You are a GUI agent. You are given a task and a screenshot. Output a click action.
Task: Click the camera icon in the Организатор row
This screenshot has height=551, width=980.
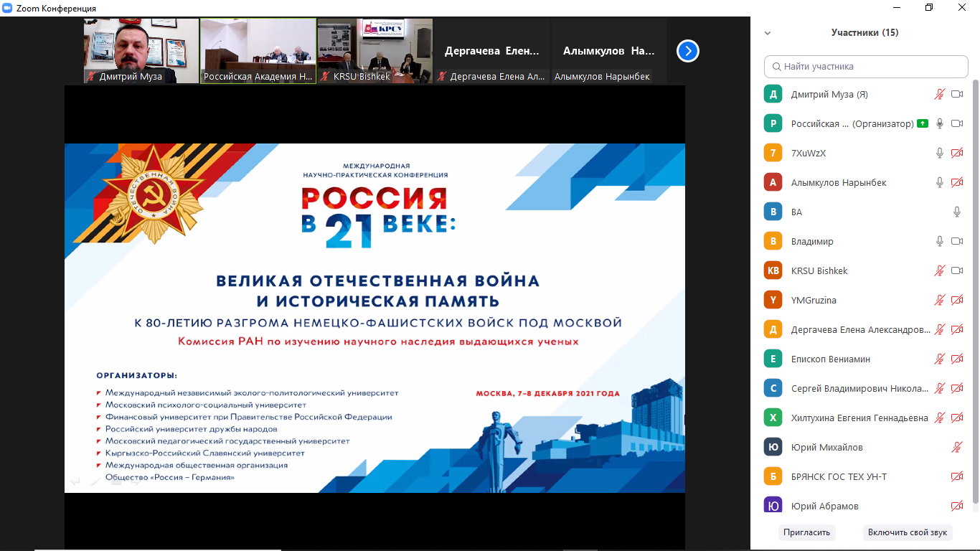click(x=957, y=123)
